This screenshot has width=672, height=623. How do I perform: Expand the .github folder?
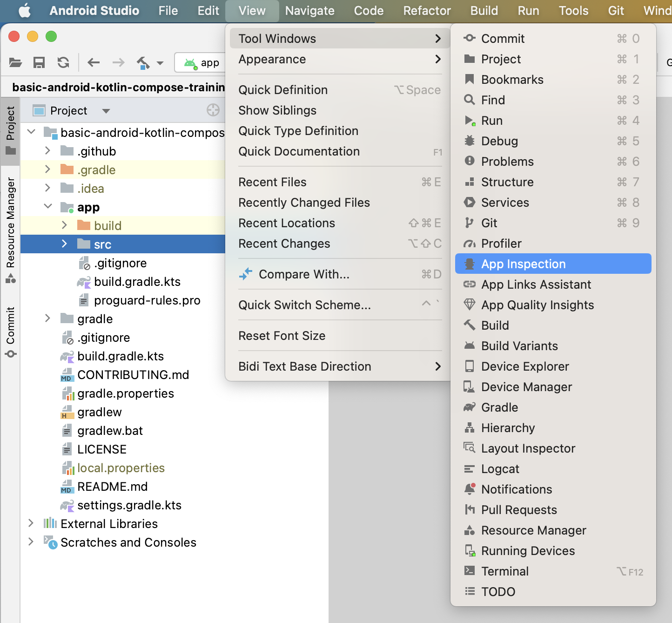[47, 151]
